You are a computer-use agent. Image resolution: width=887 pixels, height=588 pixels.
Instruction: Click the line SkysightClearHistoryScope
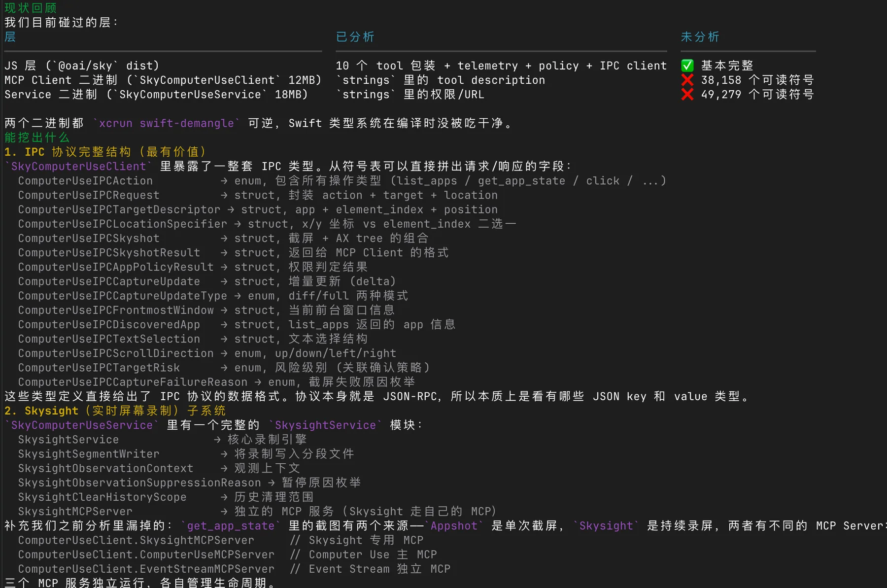click(x=166, y=496)
